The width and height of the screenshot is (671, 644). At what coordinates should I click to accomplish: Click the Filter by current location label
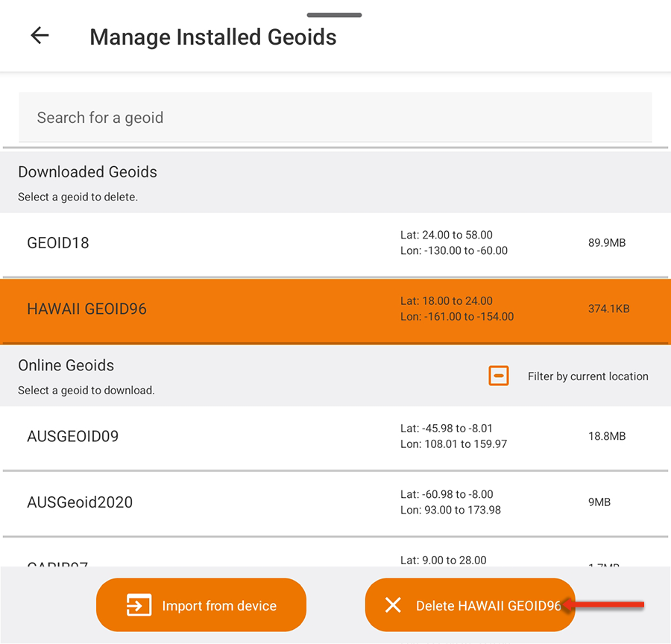point(588,376)
